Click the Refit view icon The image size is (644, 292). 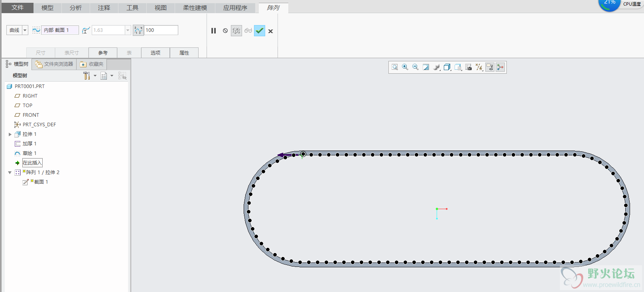pos(395,67)
